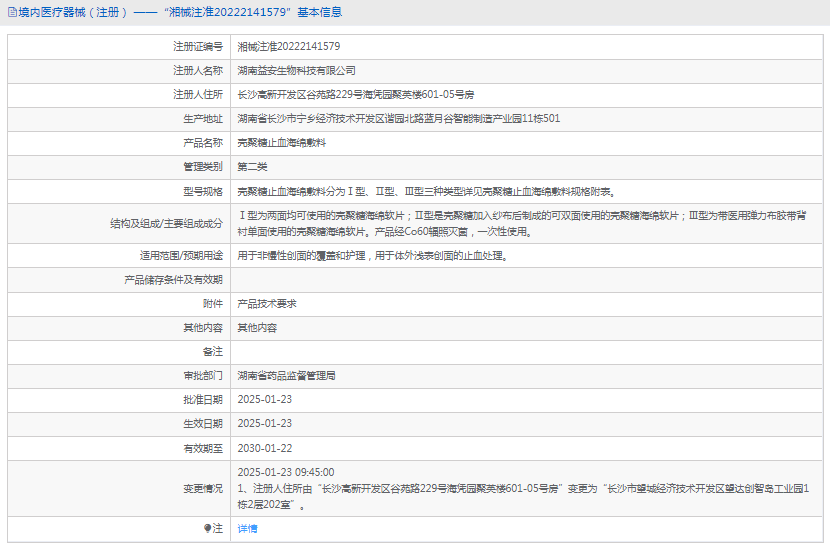The height and width of the screenshot is (550, 830).
Task: Click the 适用范围/预期用途 label
Action: 182,256
